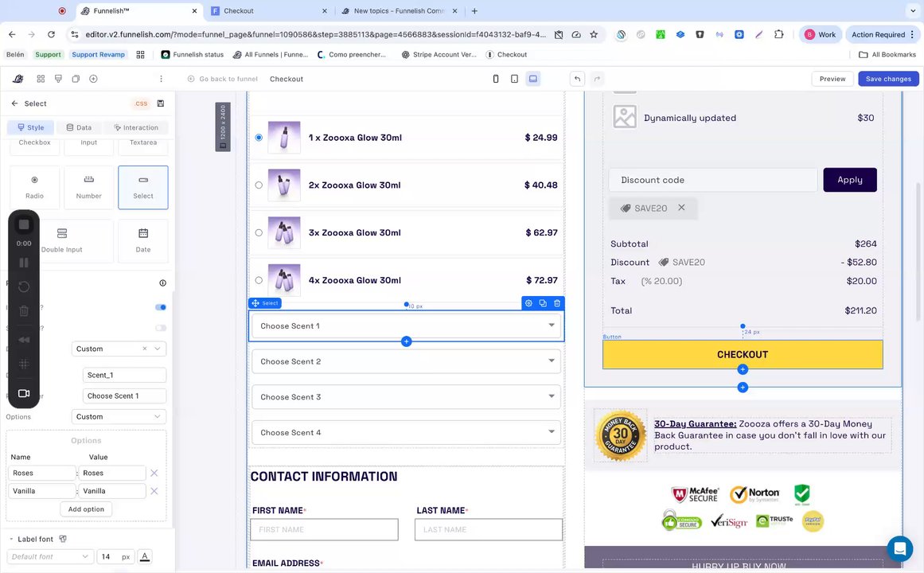Click the Discount code input field
Viewport: 924px width, 573px height.
tap(713, 180)
